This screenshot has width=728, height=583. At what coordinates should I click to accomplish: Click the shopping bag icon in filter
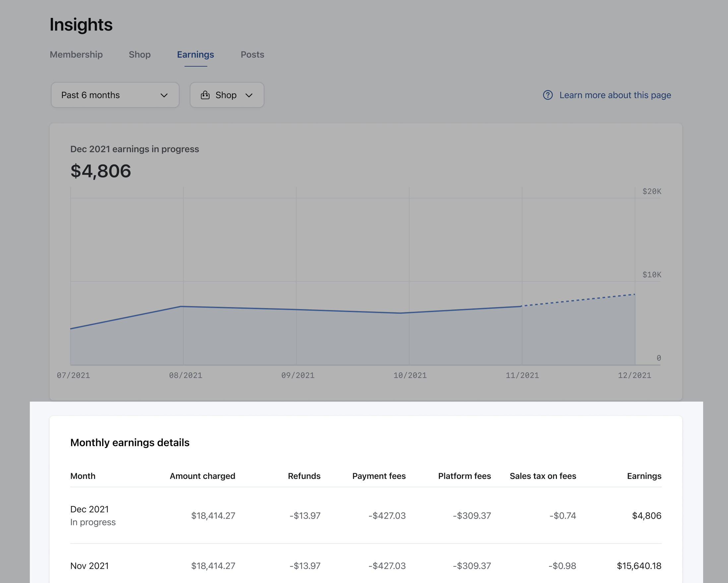pyautogui.click(x=205, y=95)
